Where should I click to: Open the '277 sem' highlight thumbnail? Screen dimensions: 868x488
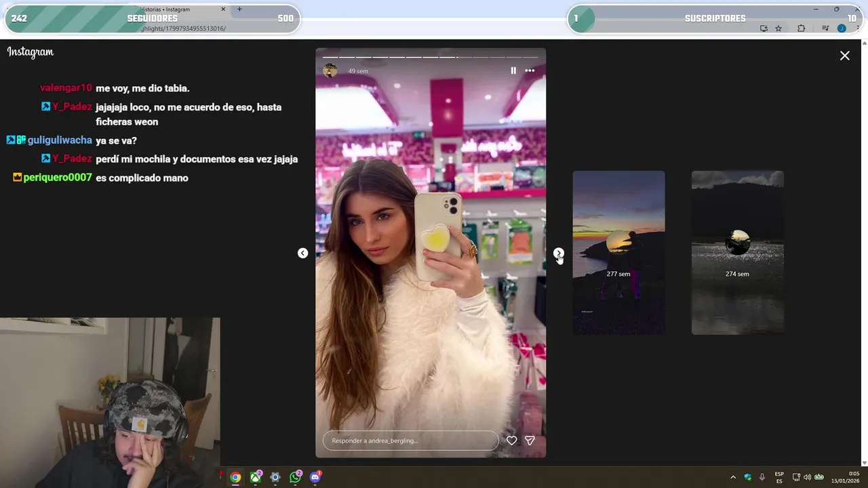[618, 253]
